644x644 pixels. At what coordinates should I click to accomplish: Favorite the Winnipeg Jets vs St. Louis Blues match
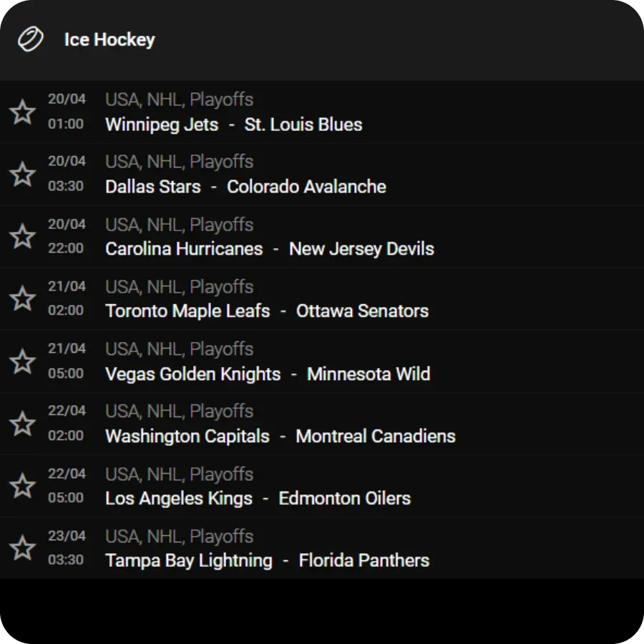(x=23, y=112)
